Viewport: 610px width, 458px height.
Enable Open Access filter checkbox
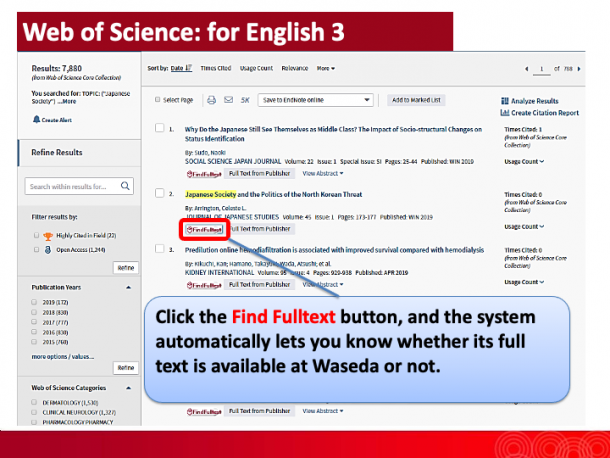point(36,249)
